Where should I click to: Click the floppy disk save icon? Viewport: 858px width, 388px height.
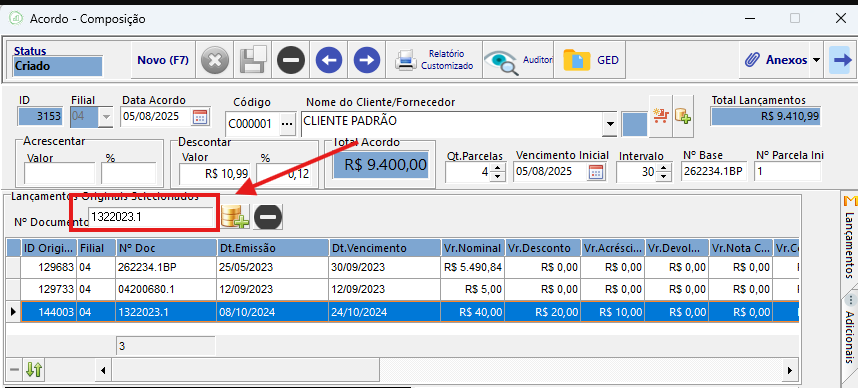(x=253, y=59)
